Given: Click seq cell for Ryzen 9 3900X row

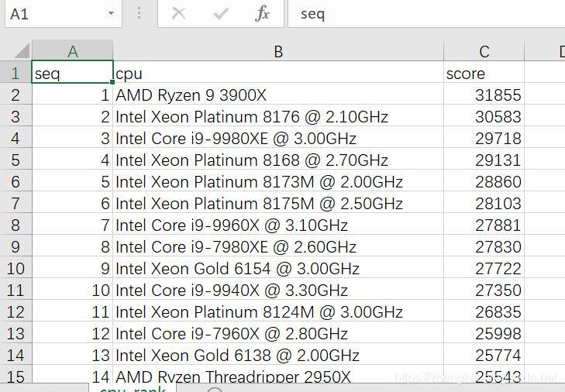Looking at the screenshot, I should coord(72,94).
